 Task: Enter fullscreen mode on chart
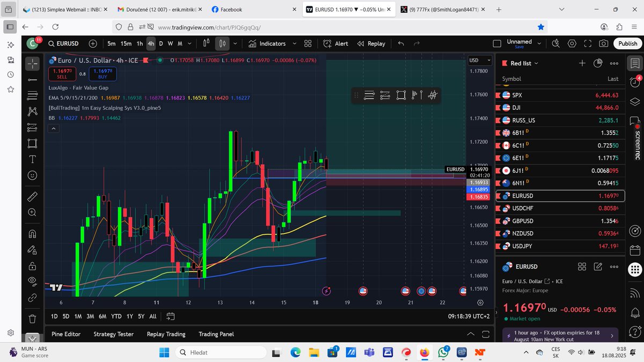588,43
